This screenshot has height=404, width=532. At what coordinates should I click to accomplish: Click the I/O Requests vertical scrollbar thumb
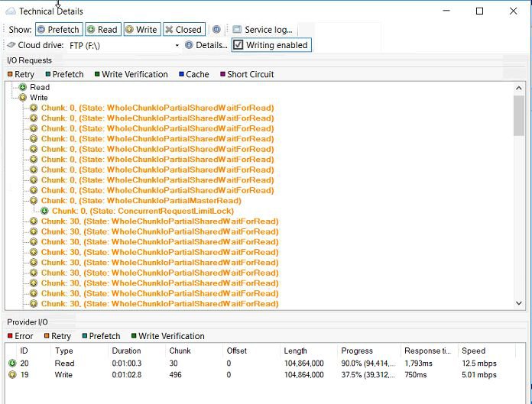(x=518, y=115)
